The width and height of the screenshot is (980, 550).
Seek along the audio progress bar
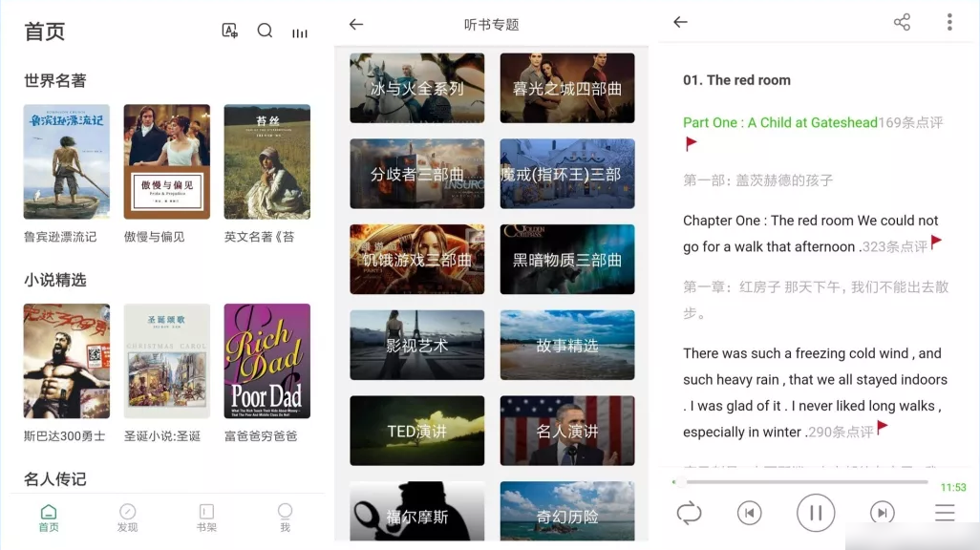point(800,482)
